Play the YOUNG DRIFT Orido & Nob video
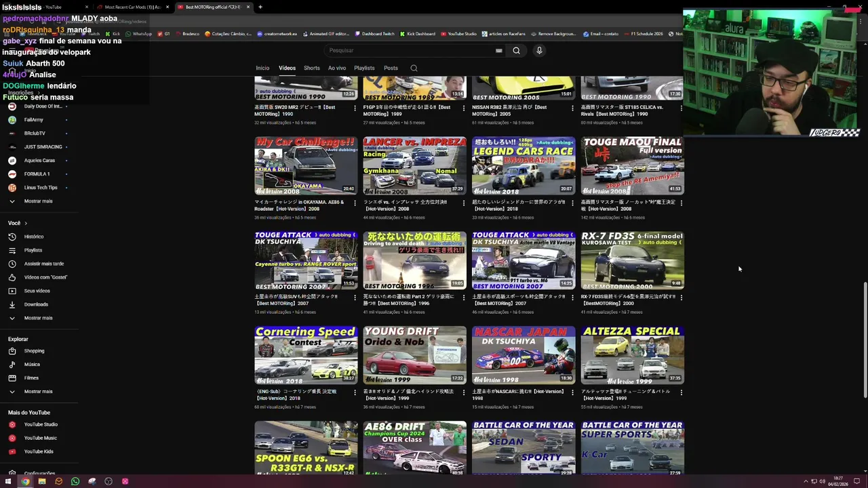 tap(414, 355)
